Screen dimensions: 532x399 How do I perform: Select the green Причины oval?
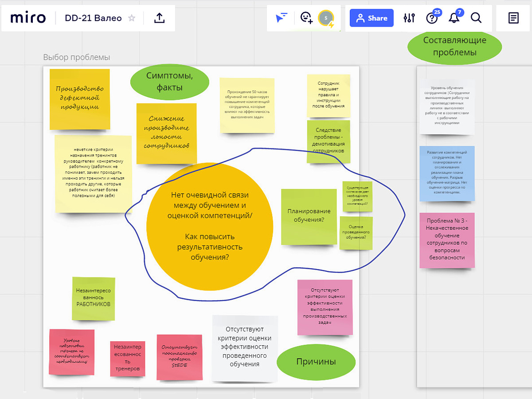pyautogui.click(x=316, y=362)
